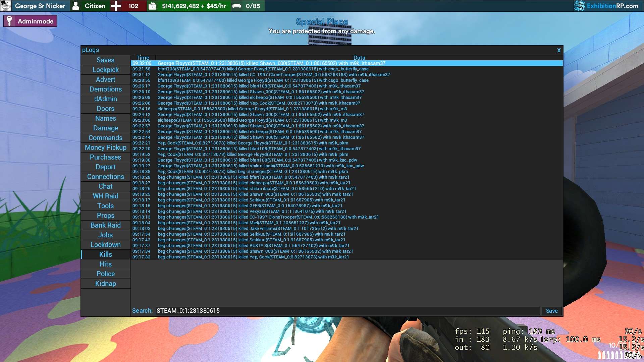Click the Adminmode button
This screenshot has width=644, height=362.
pos(30,21)
